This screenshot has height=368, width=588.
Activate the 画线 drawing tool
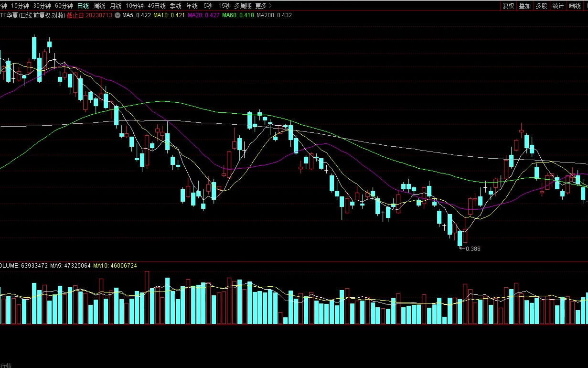(x=575, y=6)
